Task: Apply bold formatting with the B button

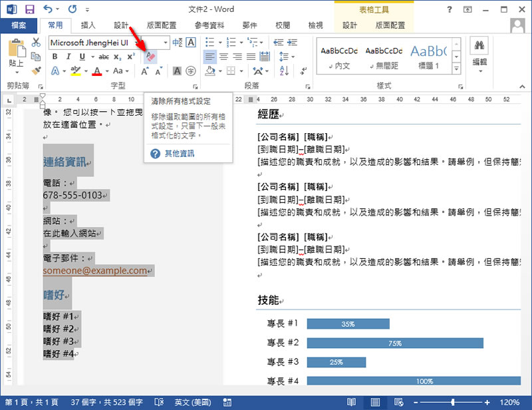Action: click(55, 57)
